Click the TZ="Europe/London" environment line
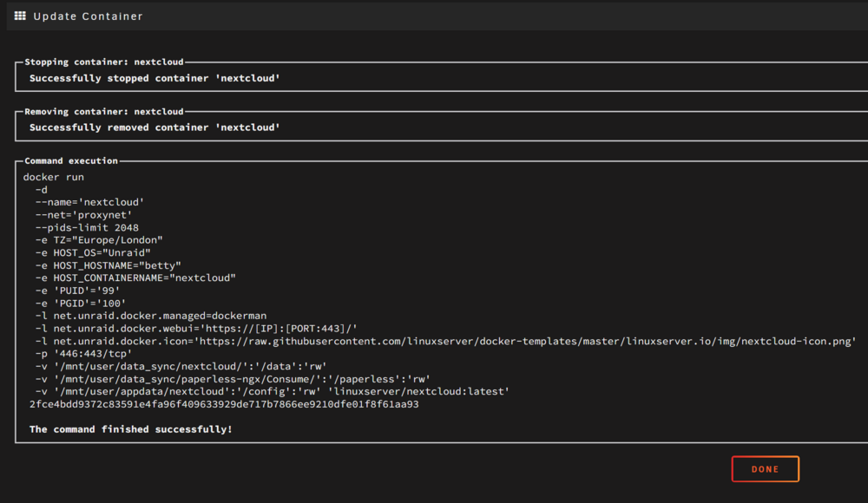Viewport: 868px width, 503px height. (99, 239)
